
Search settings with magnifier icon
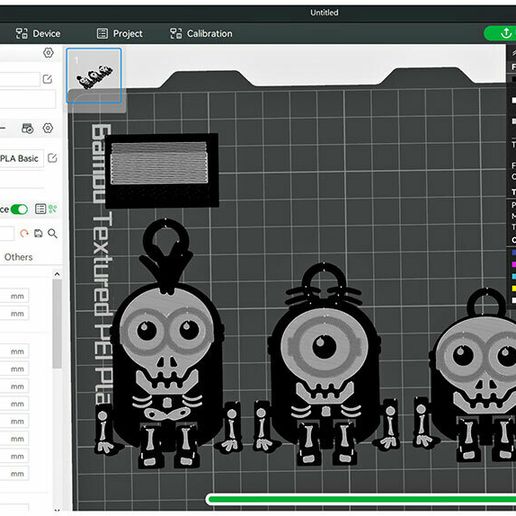pyautogui.click(x=52, y=233)
